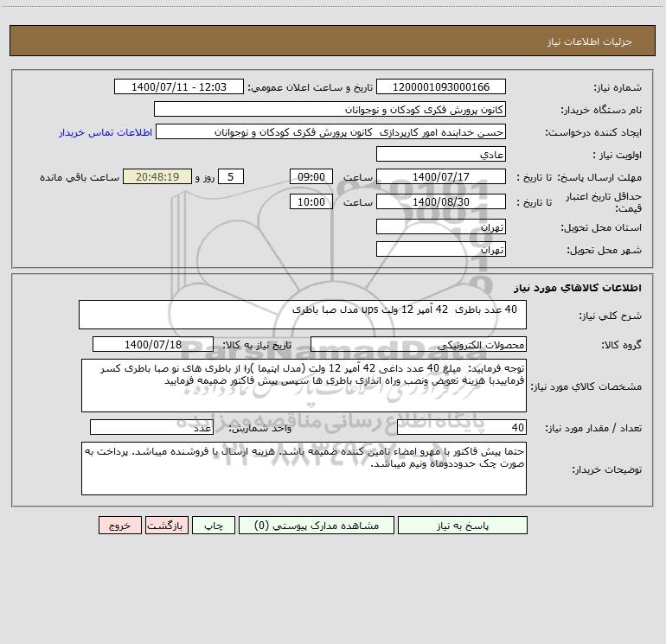Click the label استان محل تحویل
The height and width of the screenshot is (644, 666).
click(601, 228)
